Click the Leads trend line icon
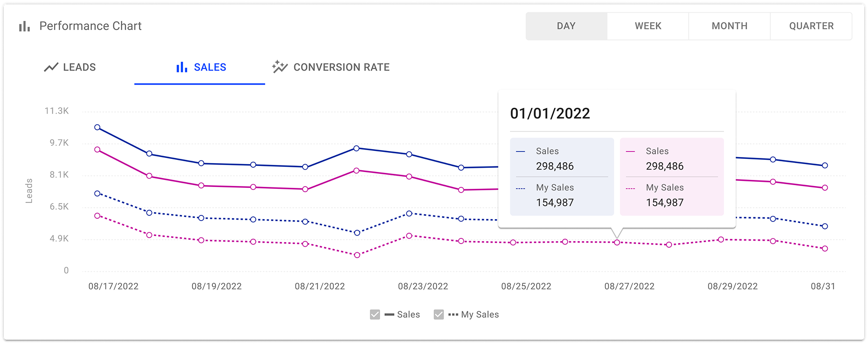The image size is (868, 344). click(x=51, y=67)
